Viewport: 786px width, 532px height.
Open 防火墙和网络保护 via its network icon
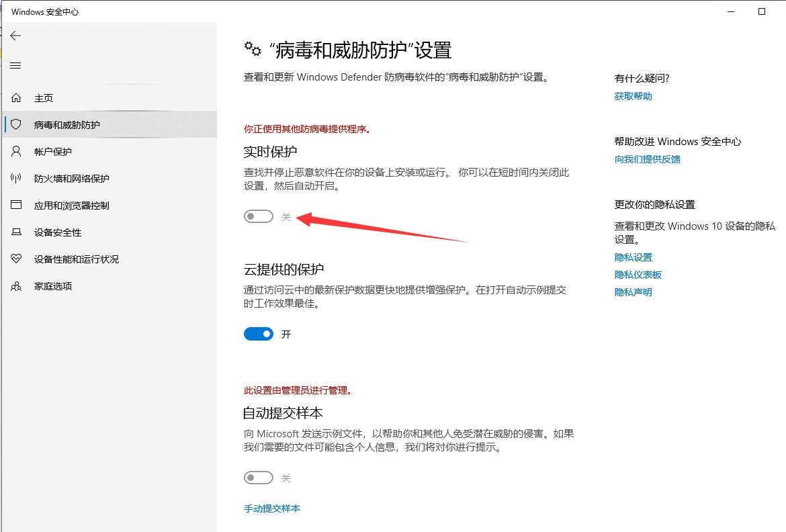(x=16, y=178)
